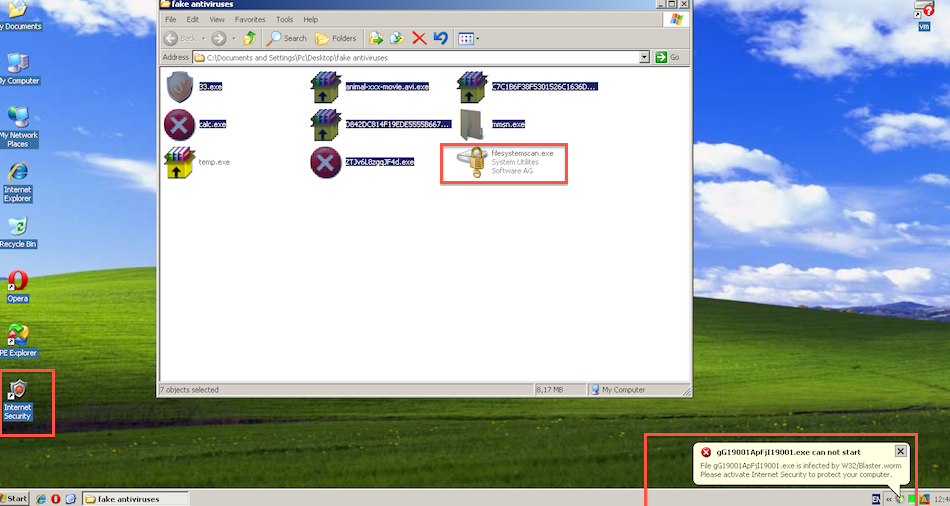This screenshot has width=950, height=506.
Task: Open Forward button history dropdown arrow
Action: pyautogui.click(x=234, y=39)
